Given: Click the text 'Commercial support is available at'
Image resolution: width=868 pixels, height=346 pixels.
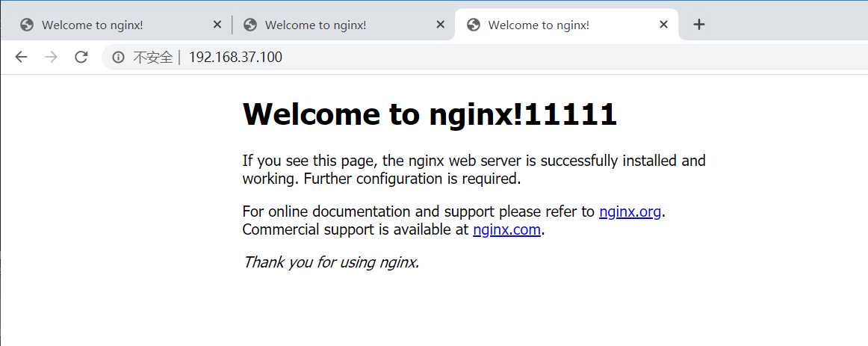Looking at the screenshot, I should pyautogui.click(x=356, y=229).
